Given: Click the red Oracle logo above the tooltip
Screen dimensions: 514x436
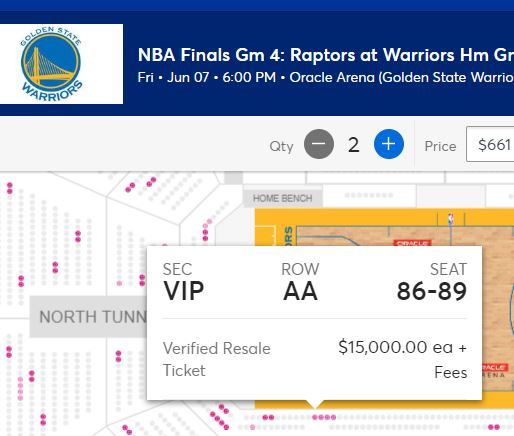Looking at the screenshot, I should click(413, 243).
